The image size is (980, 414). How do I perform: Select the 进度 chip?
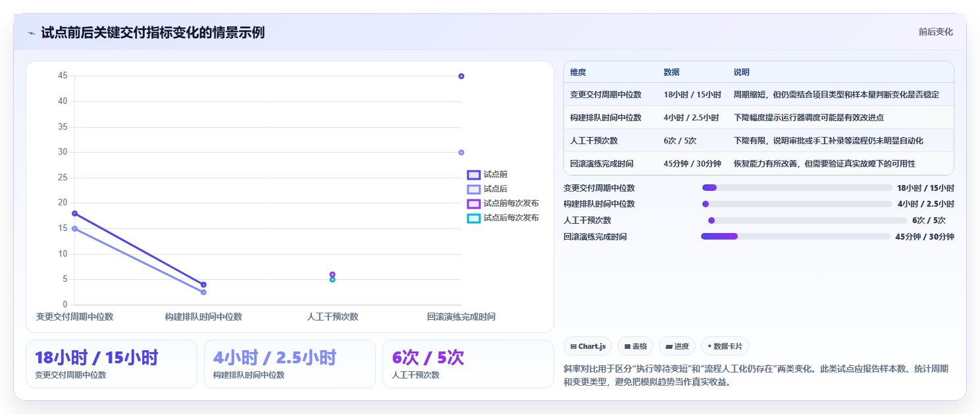tap(677, 346)
